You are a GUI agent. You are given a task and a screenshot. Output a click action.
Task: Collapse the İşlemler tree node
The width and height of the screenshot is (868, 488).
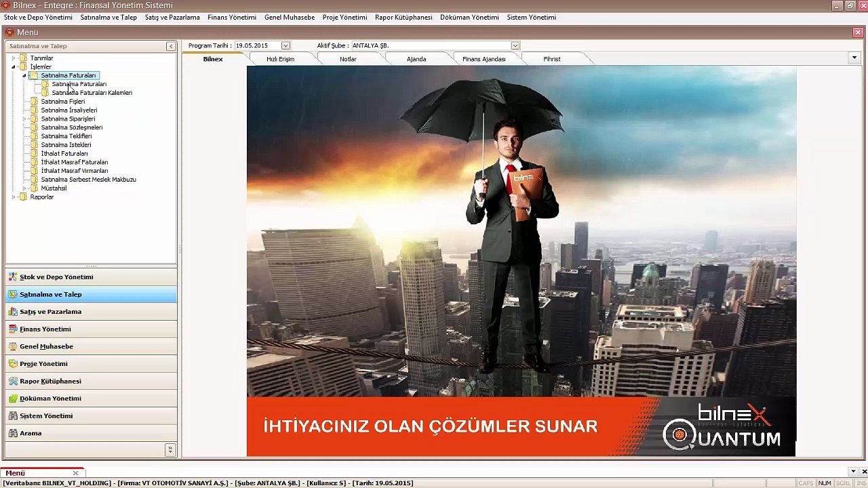tap(14, 67)
